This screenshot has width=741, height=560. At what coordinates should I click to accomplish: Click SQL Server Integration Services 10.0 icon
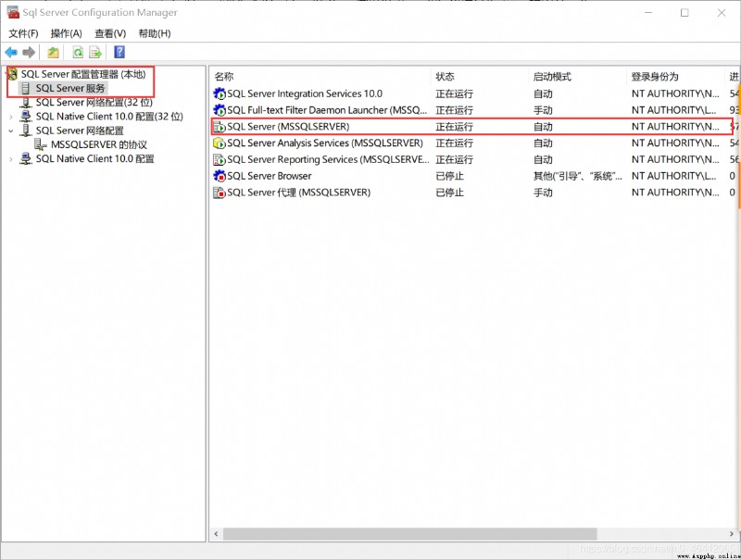(x=220, y=93)
